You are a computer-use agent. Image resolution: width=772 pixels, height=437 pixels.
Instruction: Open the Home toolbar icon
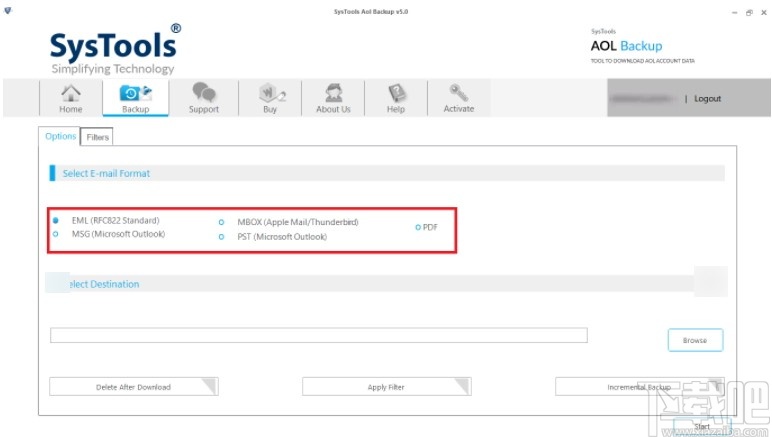[x=70, y=98]
